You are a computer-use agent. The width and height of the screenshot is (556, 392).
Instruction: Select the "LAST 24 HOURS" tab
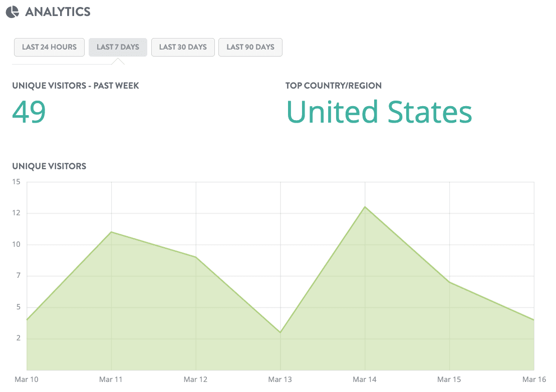(49, 47)
